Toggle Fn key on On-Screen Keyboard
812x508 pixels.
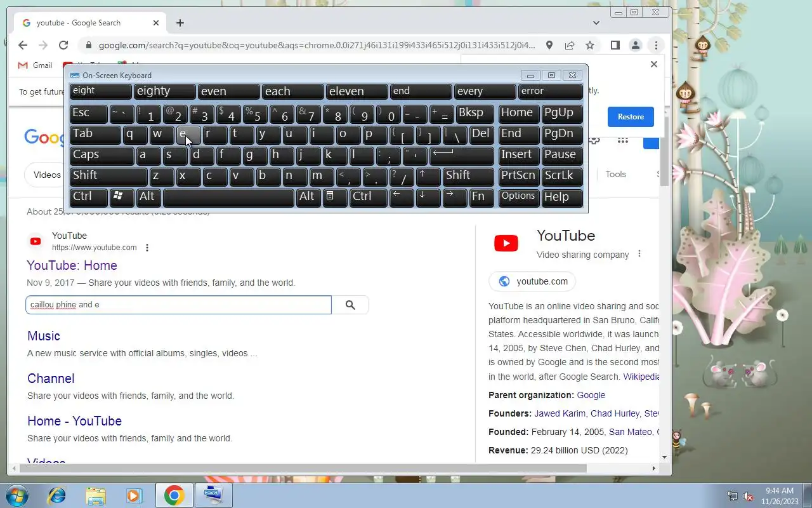point(481,197)
